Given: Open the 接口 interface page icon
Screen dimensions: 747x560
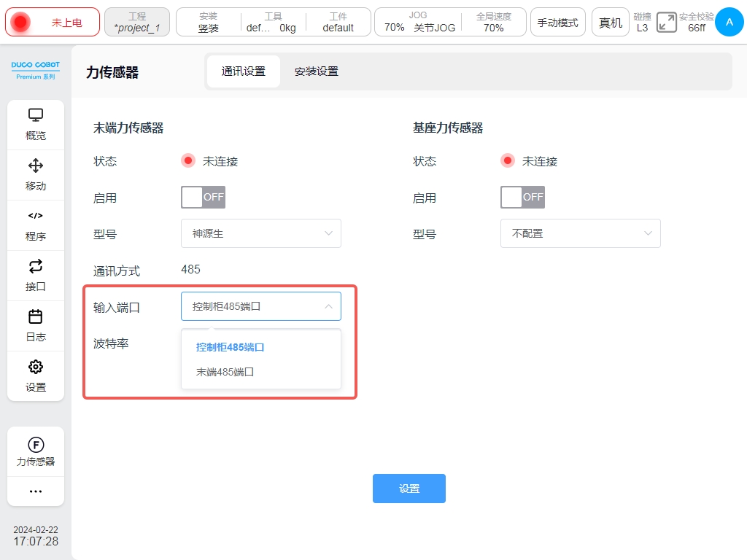Looking at the screenshot, I should 36,267.
